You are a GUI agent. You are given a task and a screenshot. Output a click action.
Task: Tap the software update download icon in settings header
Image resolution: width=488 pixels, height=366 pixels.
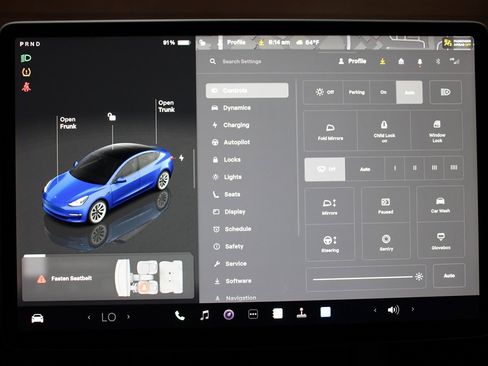coord(383,61)
